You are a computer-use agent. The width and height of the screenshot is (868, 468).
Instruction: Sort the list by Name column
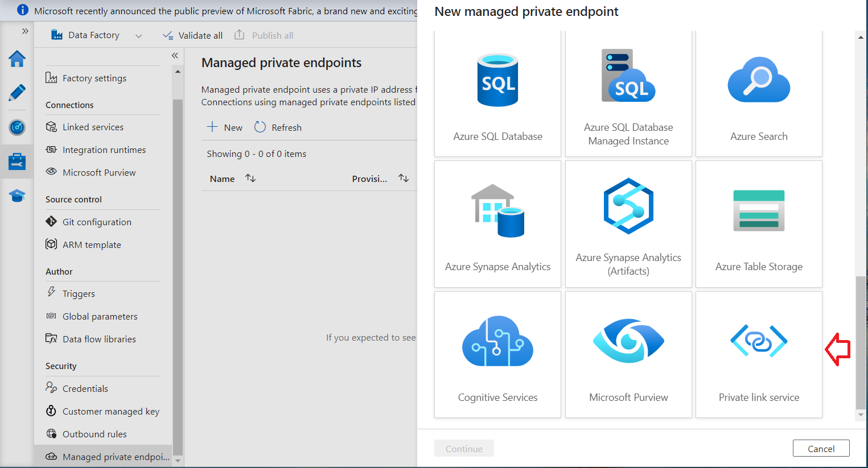[x=250, y=179]
